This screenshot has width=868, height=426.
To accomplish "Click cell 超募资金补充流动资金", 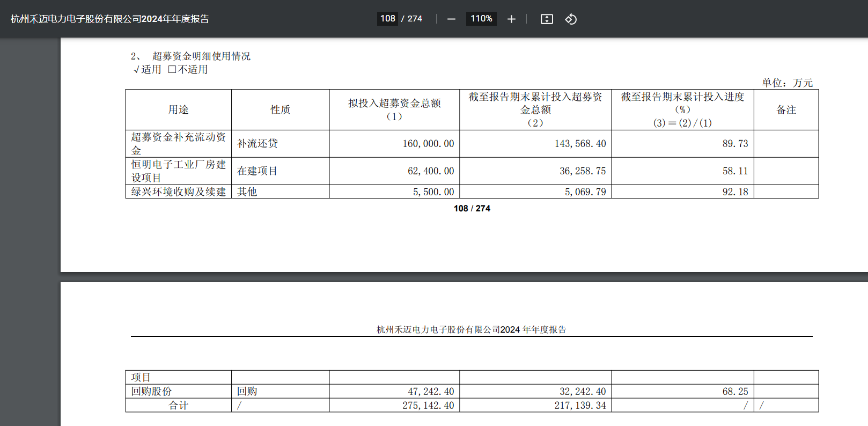I will [x=179, y=144].
